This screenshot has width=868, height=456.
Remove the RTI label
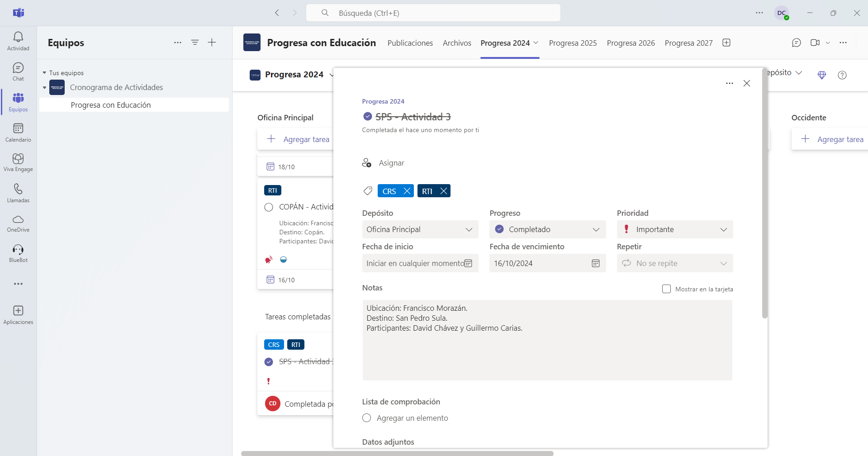tap(444, 191)
